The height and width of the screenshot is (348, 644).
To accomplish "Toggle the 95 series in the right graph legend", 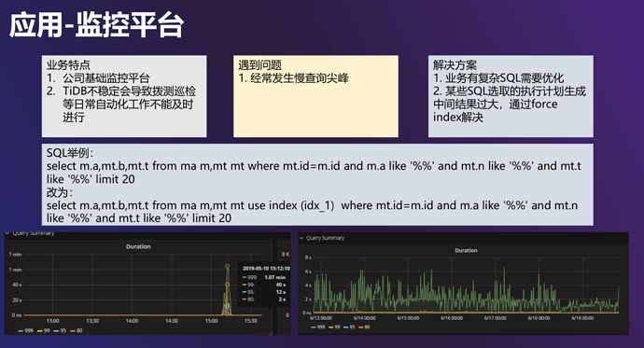I will (350, 327).
